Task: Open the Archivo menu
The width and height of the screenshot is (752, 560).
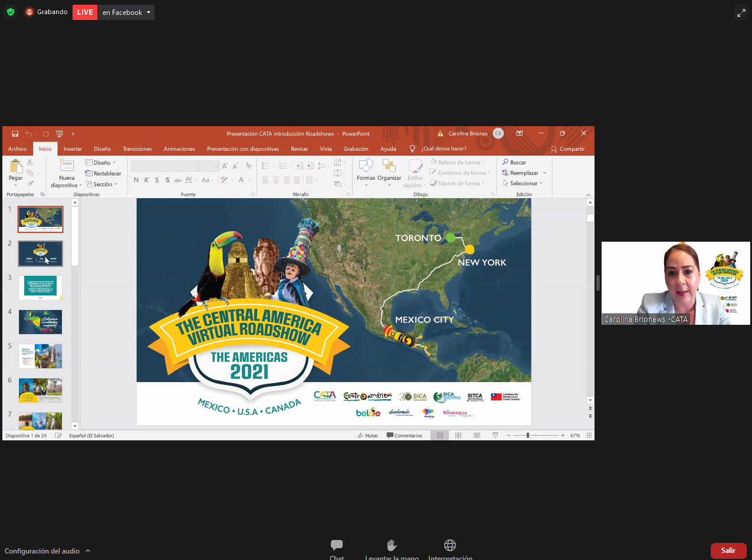Action: coord(17,149)
